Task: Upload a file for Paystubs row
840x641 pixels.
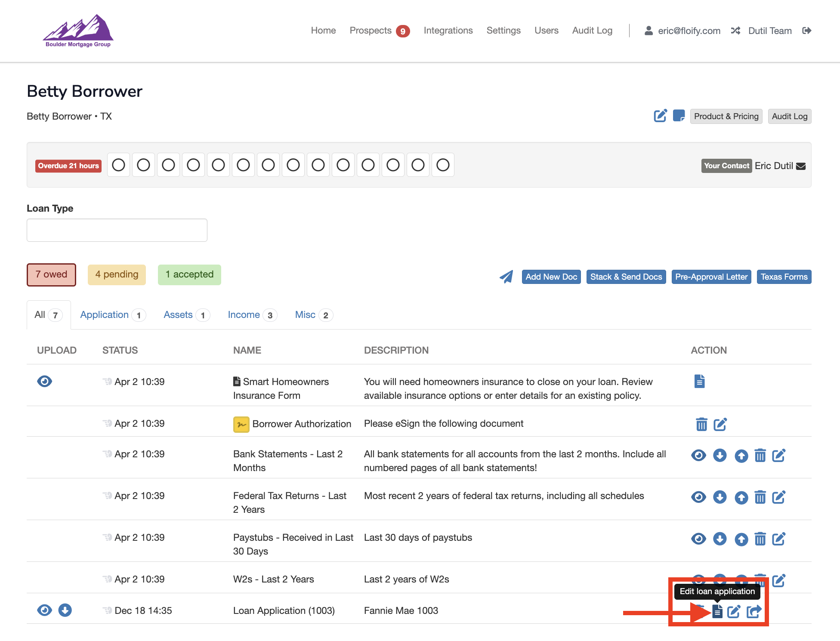Action: pyautogui.click(x=741, y=539)
